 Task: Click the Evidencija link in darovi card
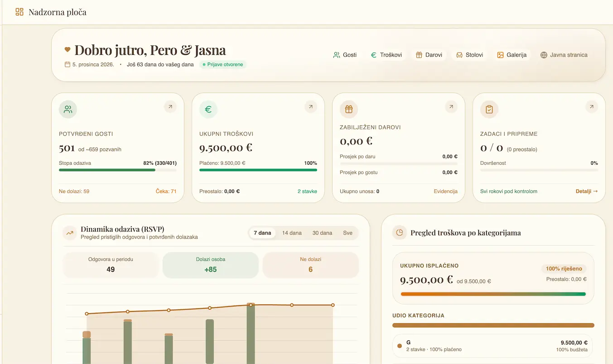[x=445, y=192]
